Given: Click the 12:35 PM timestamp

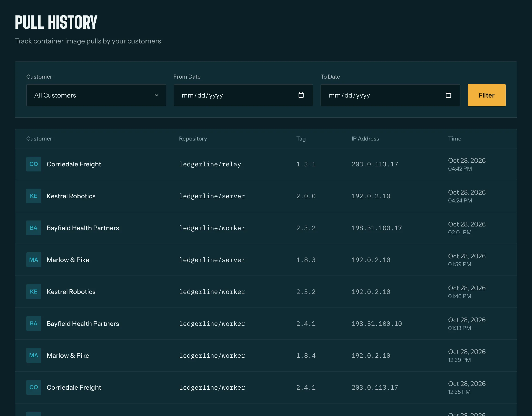Looking at the screenshot, I should pyautogui.click(x=459, y=392).
